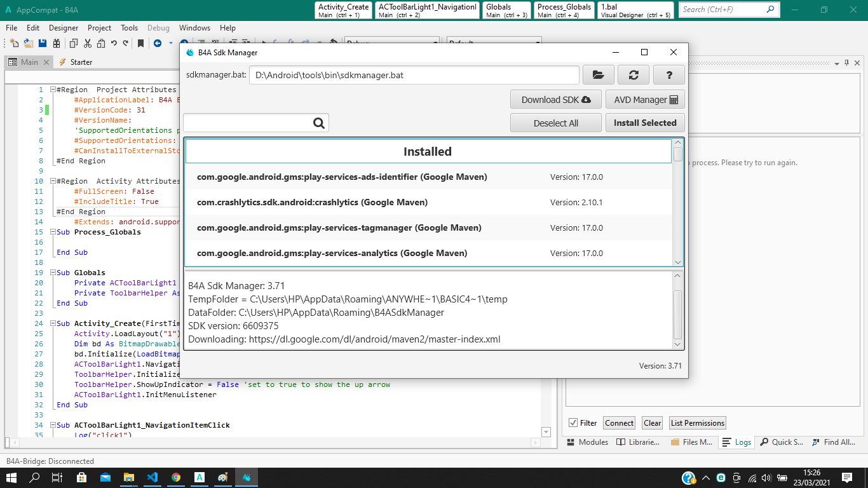Toggle a bookmark with the toolbar icon
Image resolution: width=868 pixels, height=488 pixels.
point(139,43)
